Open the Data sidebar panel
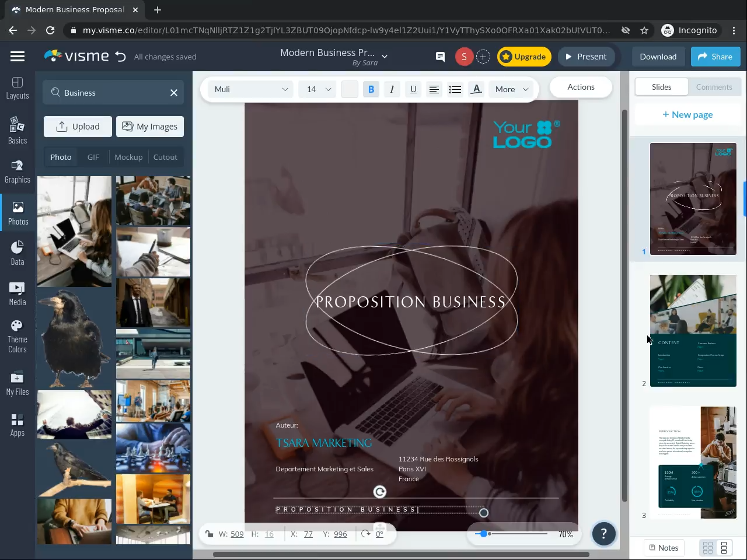 [x=18, y=253]
